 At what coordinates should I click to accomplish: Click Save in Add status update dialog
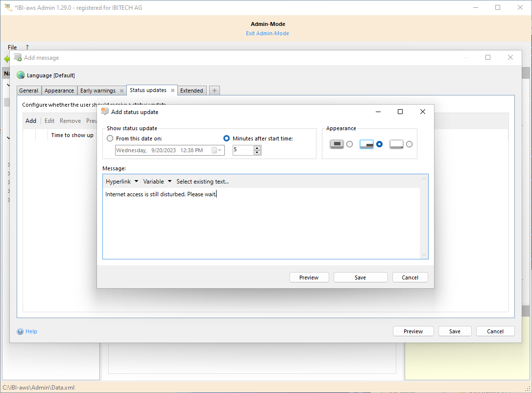[360, 277]
